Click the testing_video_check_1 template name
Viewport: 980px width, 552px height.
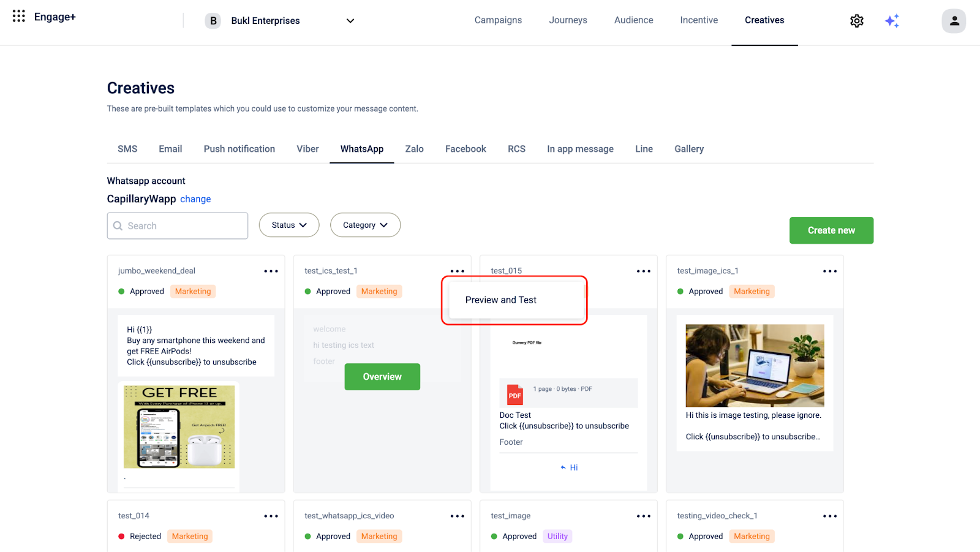click(717, 516)
